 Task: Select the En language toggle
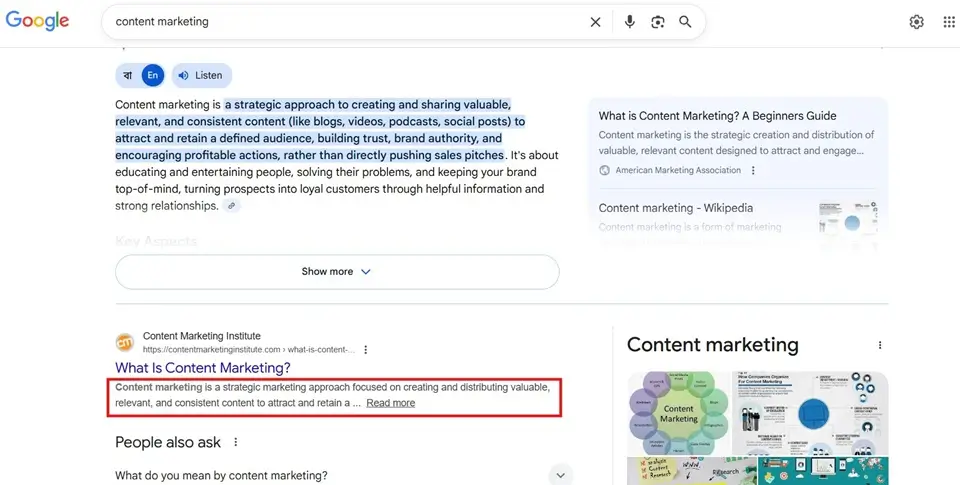(x=152, y=75)
